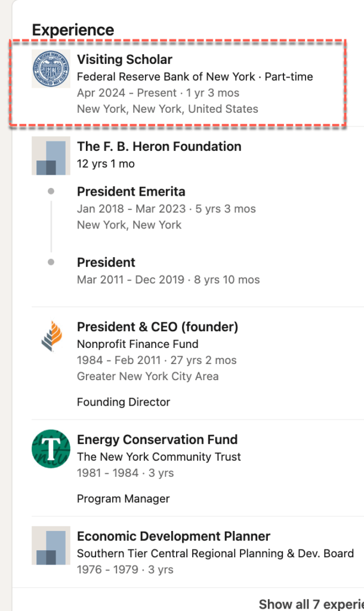Click the New York Community Trust logo
This screenshot has width=364, height=611.
51,449
